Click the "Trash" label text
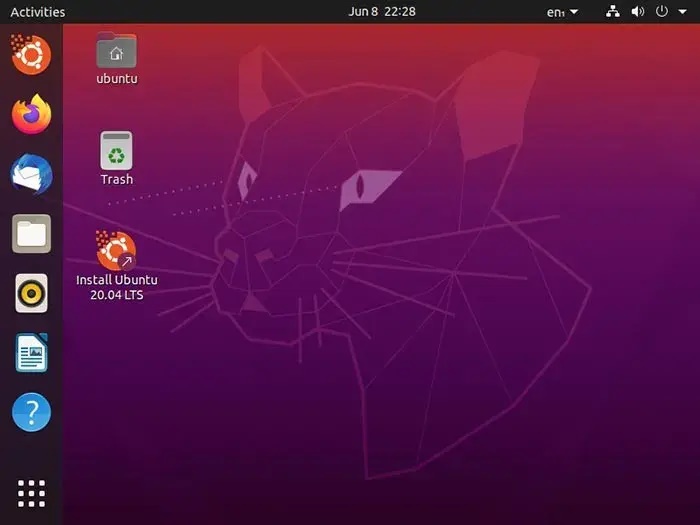This screenshot has width=700, height=525. tap(117, 179)
